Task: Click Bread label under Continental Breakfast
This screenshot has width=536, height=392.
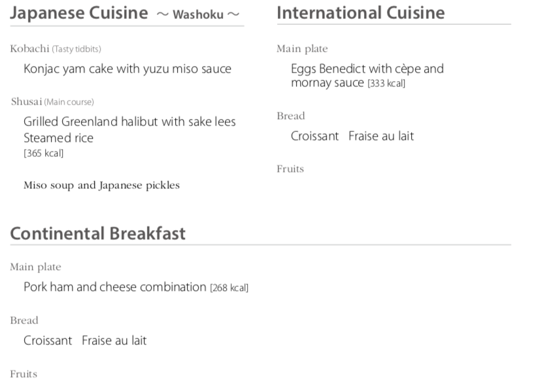Action: (24, 321)
